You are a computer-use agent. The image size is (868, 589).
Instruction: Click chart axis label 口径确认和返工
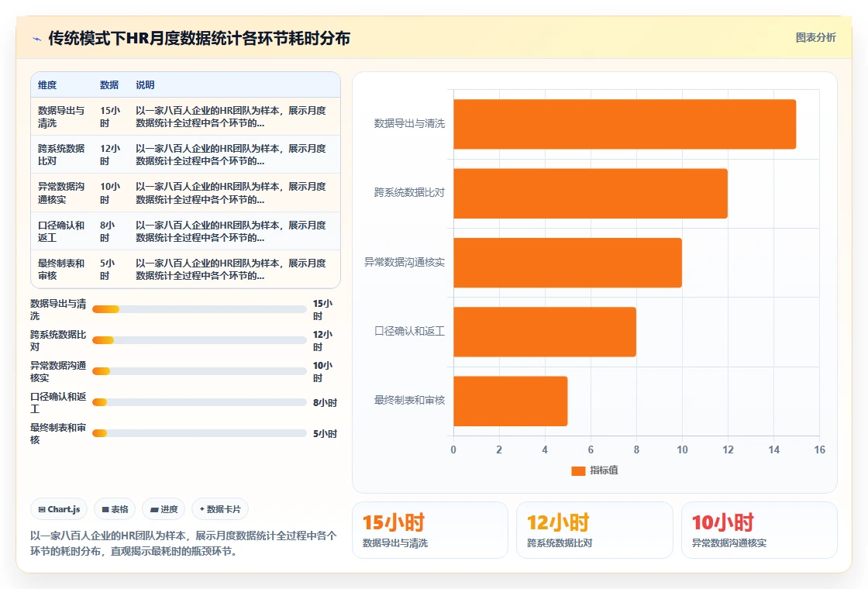click(409, 331)
